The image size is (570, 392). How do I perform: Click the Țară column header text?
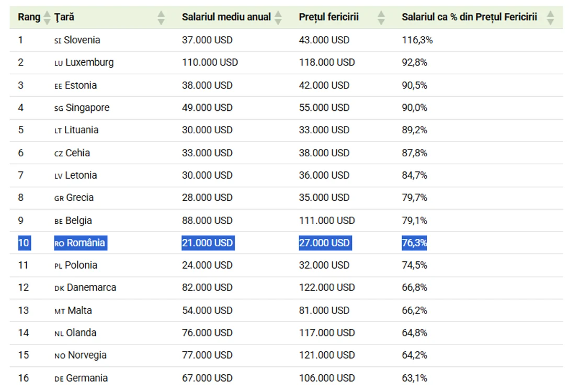[x=64, y=17]
